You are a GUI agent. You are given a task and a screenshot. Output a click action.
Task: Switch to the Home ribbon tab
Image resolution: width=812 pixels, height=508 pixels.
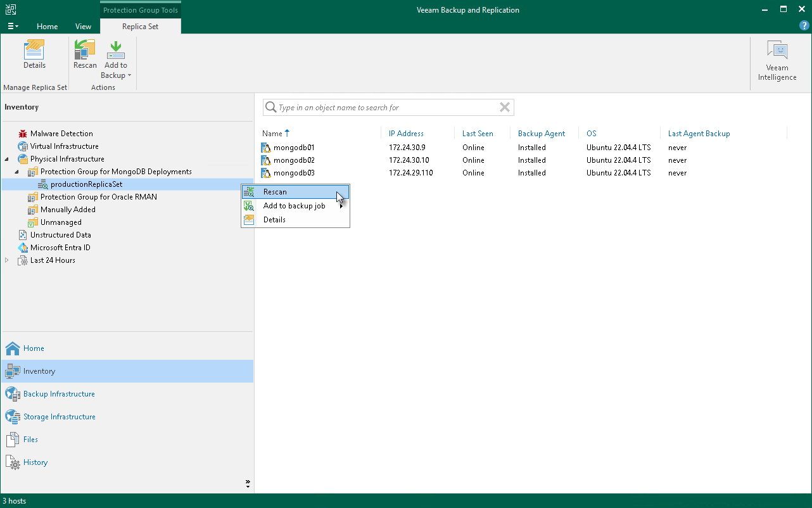pyautogui.click(x=48, y=27)
